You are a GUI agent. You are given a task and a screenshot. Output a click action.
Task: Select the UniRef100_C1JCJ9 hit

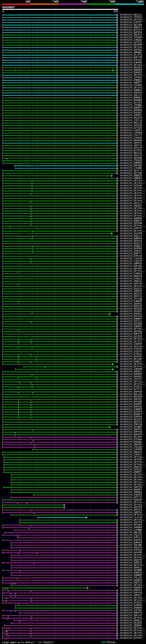click(131, 517)
